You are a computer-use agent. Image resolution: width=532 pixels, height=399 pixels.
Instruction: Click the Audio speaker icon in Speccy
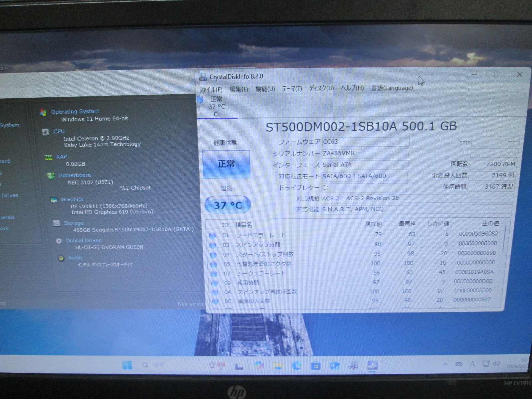click(61, 258)
